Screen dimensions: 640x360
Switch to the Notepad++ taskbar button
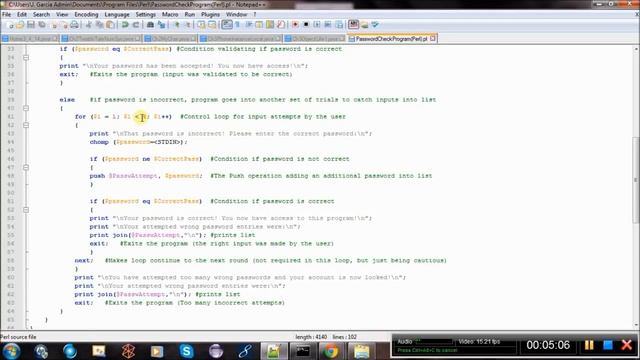[x=273, y=351]
